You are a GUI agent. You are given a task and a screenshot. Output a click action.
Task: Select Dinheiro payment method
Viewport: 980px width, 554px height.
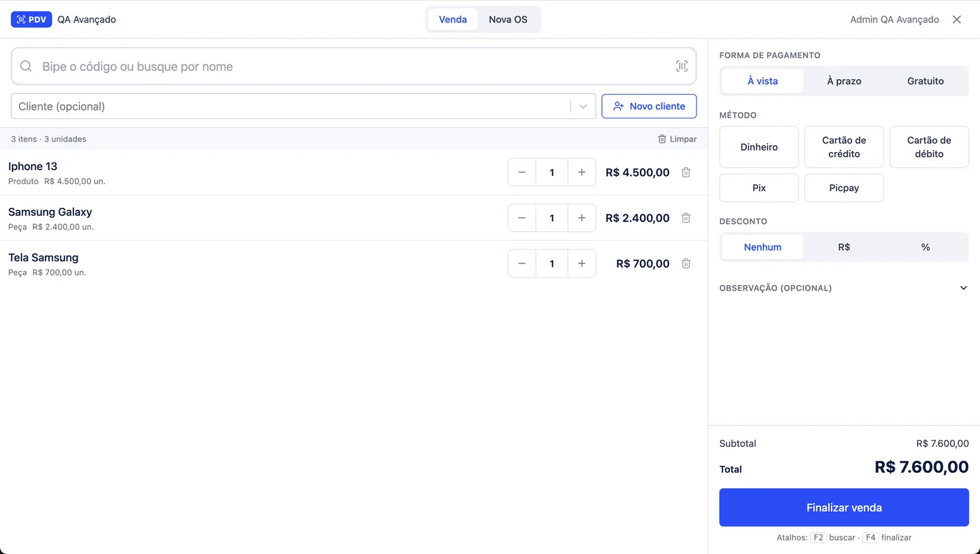pos(759,147)
